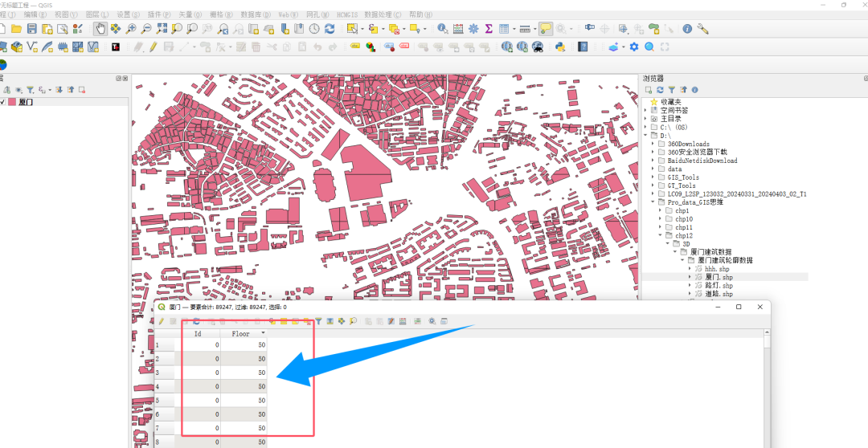Image resolution: width=868 pixels, height=448 pixels.
Task: Click refresh icon in Browser panel
Action: pyautogui.click(x=660, y=90)
